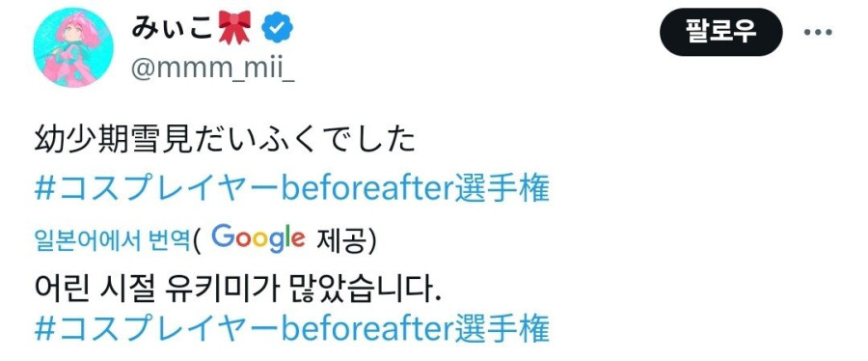Click the # symbol of the top hashtag
This screenshot has height=361, width=868.
[43, 190]
